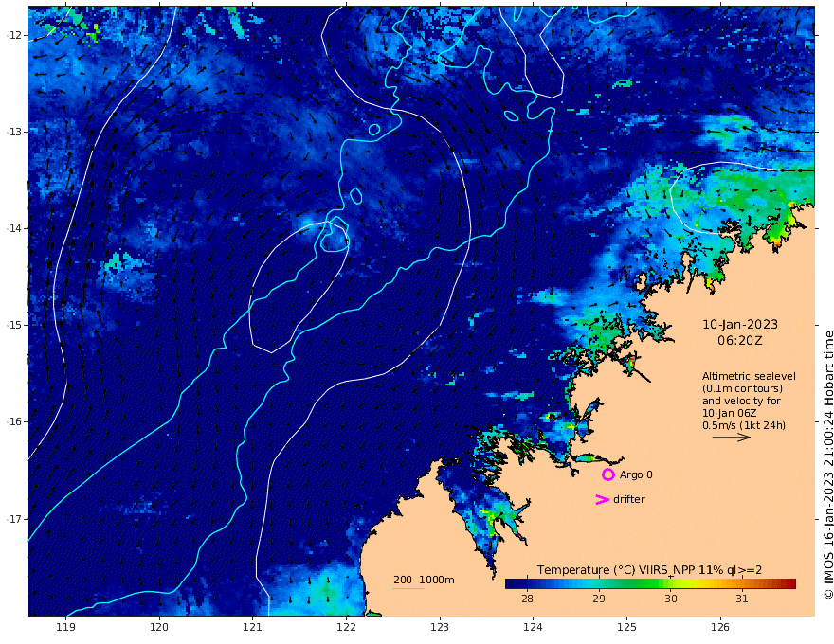Click latitude axis label -17

[14, 519]
